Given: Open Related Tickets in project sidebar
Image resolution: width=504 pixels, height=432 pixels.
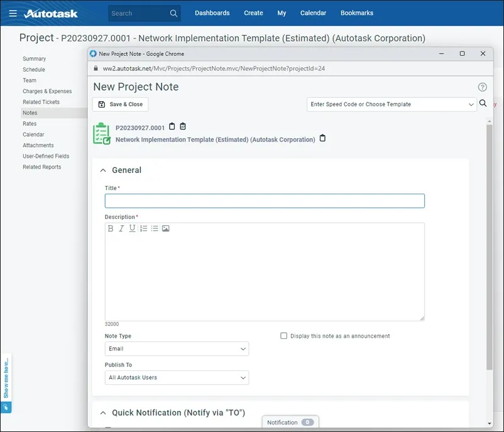Looking at the screenshot, I should click(41, 102).
